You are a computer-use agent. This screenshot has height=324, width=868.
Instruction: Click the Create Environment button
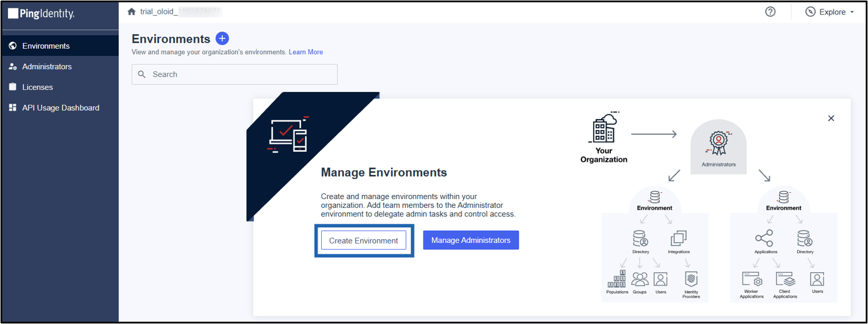click(x=364, y=241)
